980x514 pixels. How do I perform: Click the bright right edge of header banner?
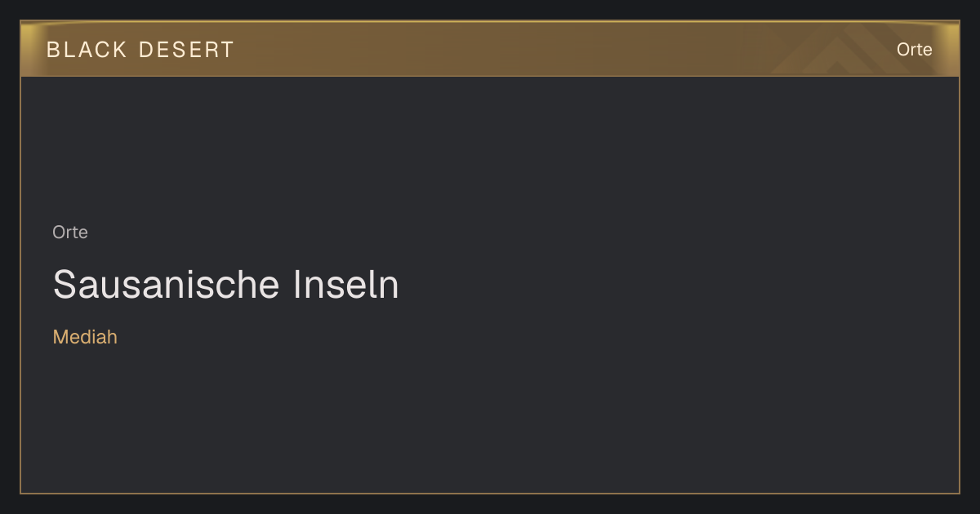tap(951, 49)
